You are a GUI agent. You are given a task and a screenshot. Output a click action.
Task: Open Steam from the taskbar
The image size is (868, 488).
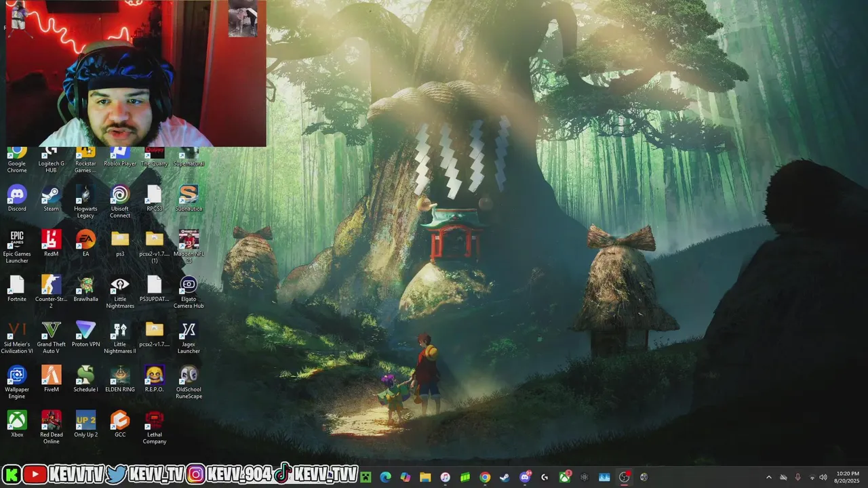pos(505,477)
